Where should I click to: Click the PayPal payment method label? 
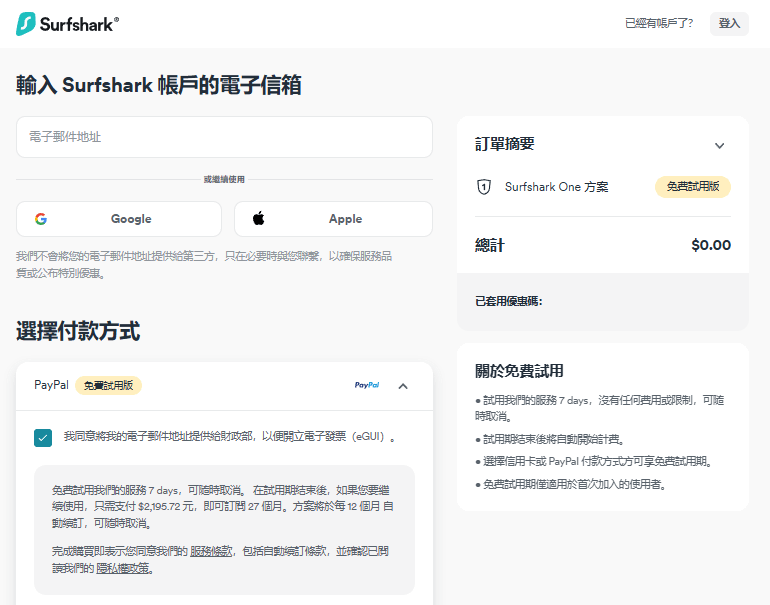51,385
